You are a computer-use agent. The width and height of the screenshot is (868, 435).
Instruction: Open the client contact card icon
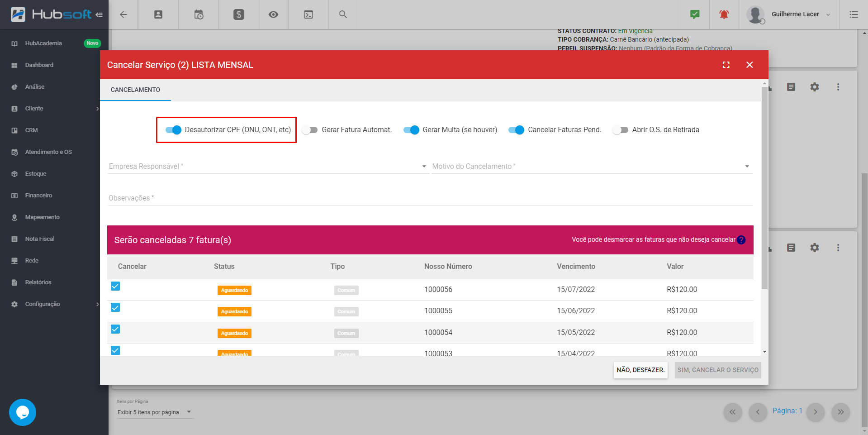(x=158, y=14)
